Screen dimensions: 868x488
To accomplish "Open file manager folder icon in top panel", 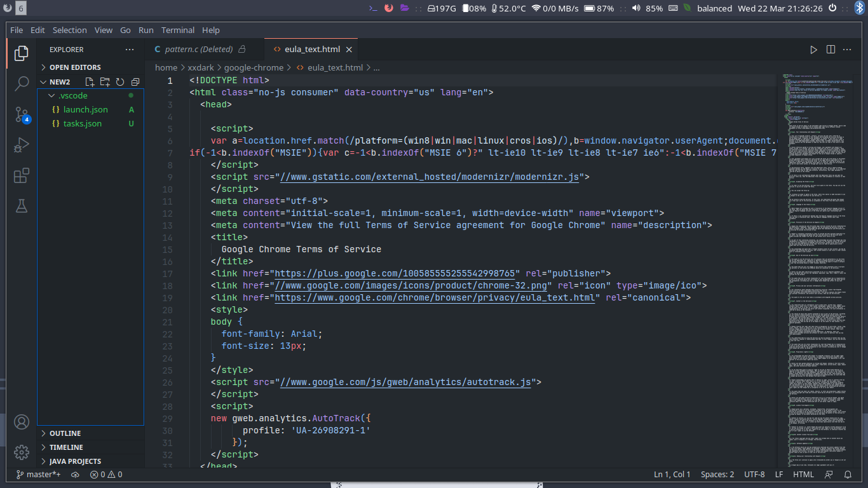I will [404, 8].
